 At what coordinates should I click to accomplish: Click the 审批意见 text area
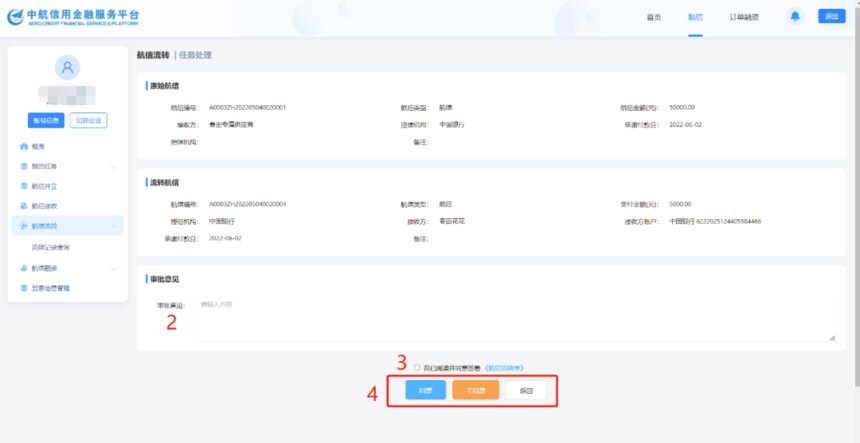coord(515,319)
